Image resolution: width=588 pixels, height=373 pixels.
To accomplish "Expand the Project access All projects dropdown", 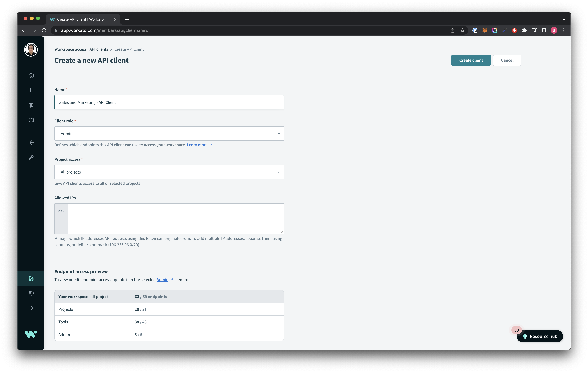I will tap(169, 172).
